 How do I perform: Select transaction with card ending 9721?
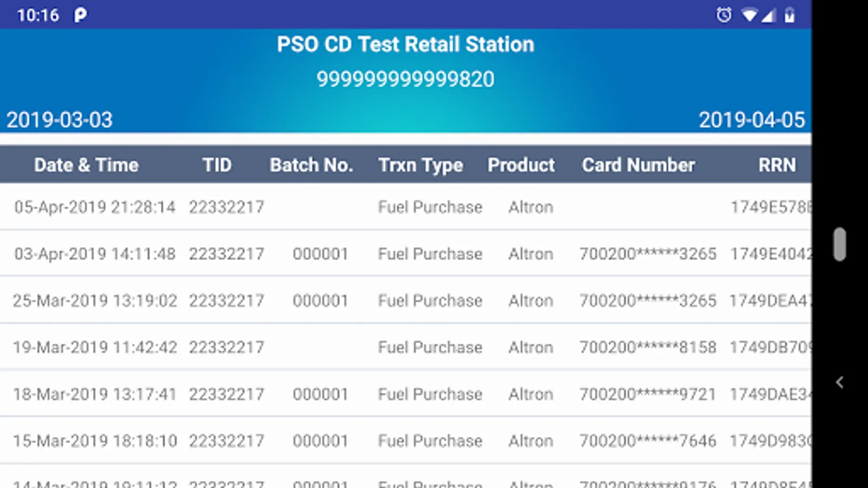(x=648, y=394)
